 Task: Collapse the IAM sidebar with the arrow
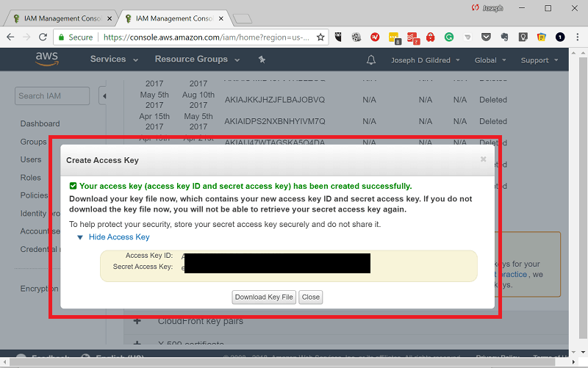pyautogui.click(x=104, y=96)
